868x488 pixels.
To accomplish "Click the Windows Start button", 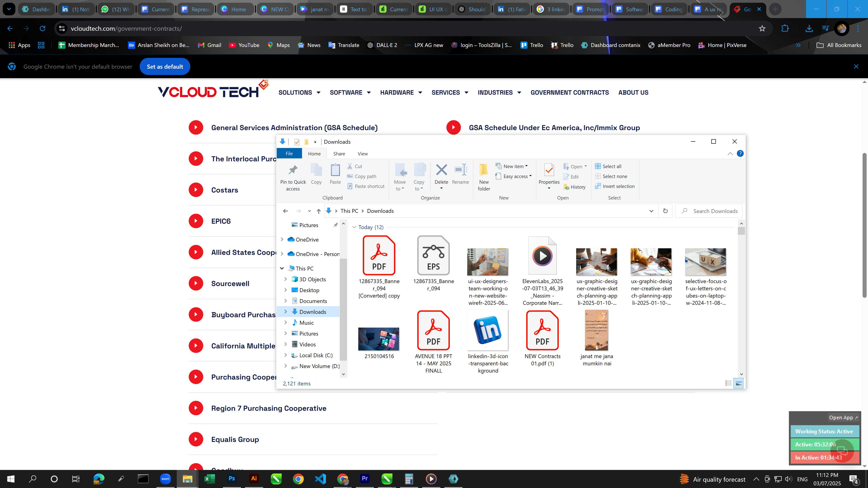I will point(11,479).
